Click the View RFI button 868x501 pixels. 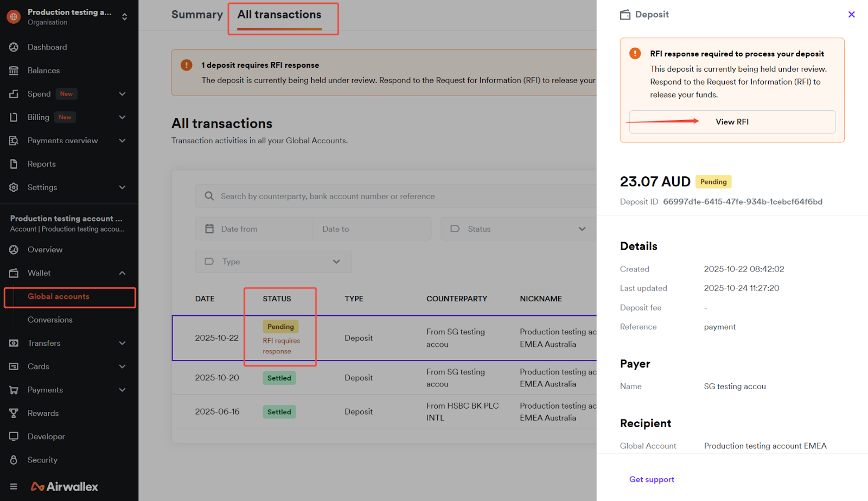pos(732,122)
